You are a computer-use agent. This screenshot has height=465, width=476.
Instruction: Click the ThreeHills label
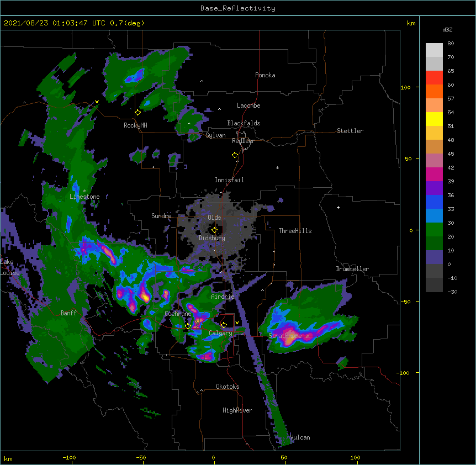point(295,231)
